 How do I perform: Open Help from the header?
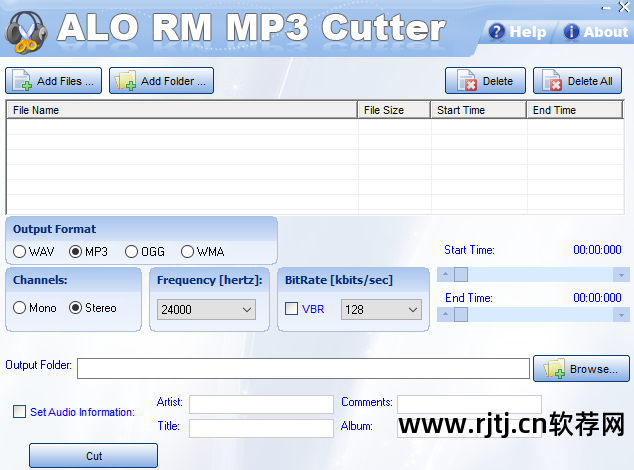coord(518,32)
